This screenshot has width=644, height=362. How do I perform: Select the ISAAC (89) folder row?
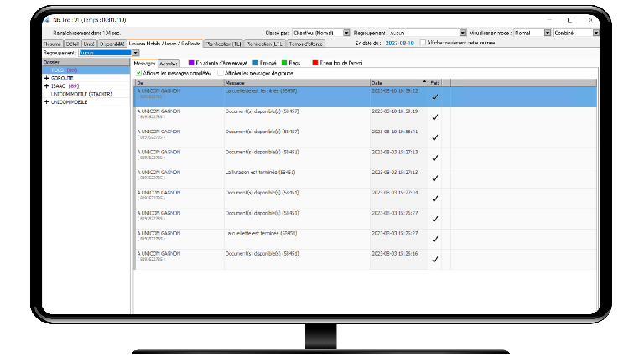tap(86, 86)
